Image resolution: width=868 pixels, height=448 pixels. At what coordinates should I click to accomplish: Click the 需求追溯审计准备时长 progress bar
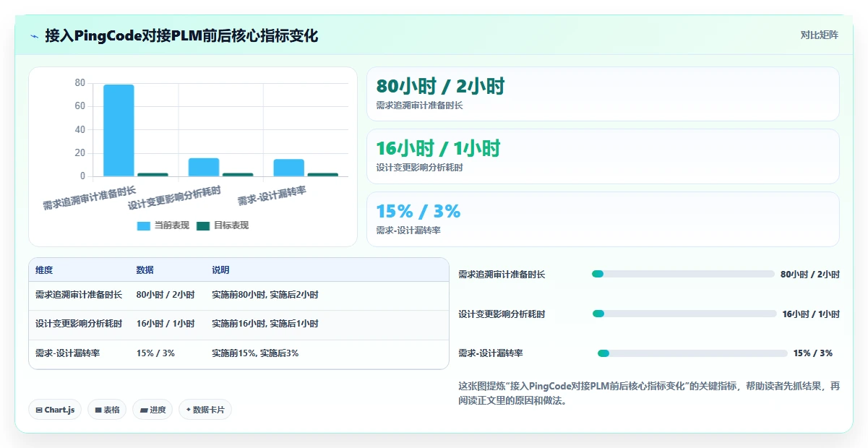pyautogui.click(x=683, y=274)
